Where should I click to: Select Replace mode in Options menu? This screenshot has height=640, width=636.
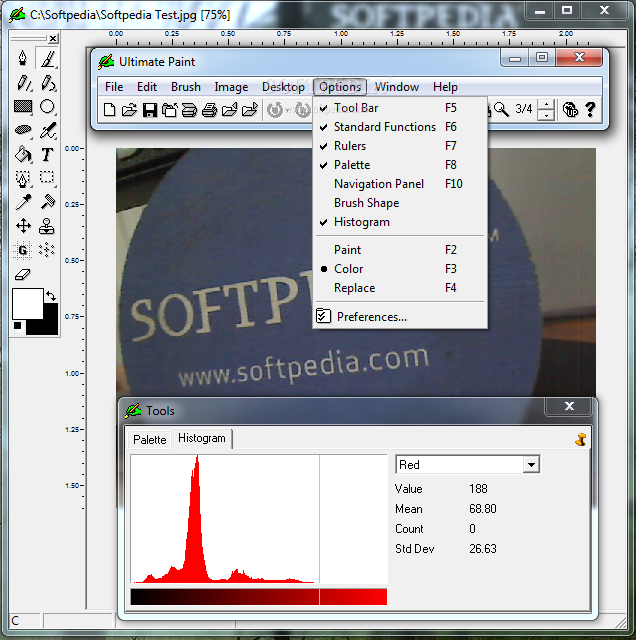[400, 288]
